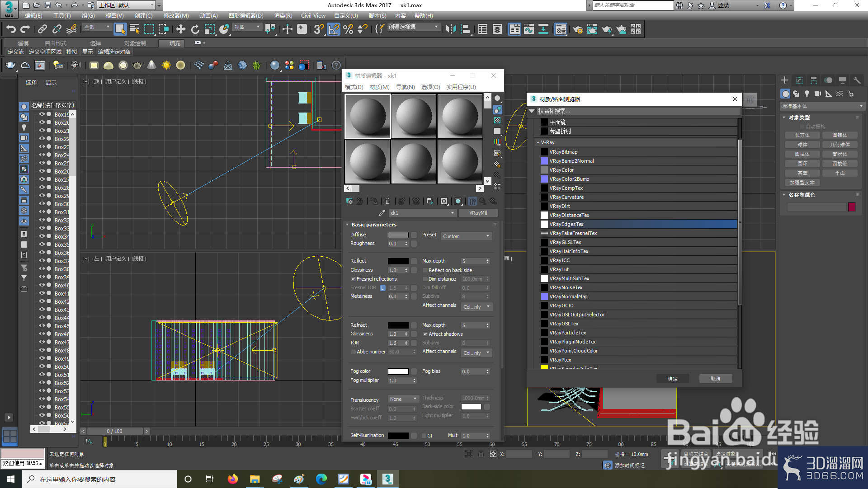
Task: Click the 定义流 ribbon button
Action: point(16,52)
